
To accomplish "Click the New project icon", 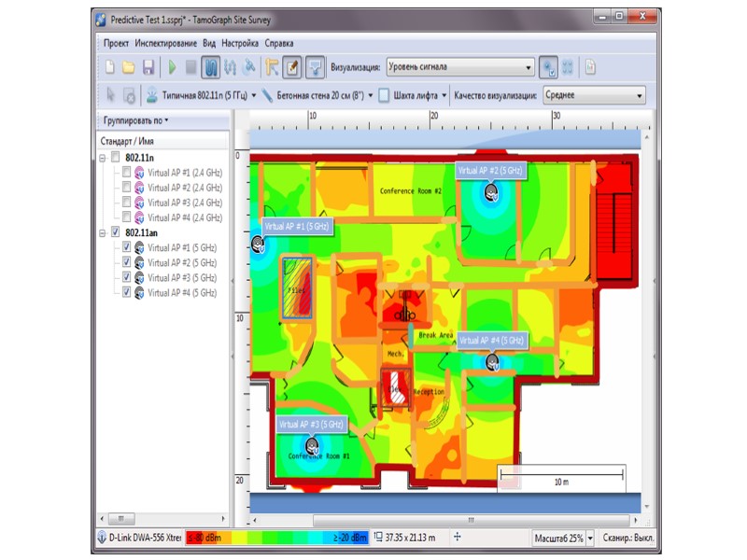I will click(x=109, y=67).
